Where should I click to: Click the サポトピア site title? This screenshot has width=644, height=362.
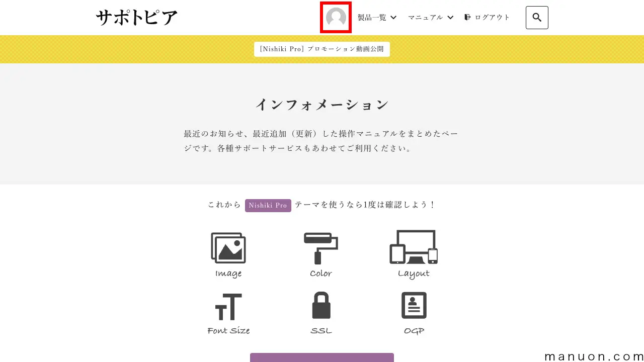tap(136, 17)
